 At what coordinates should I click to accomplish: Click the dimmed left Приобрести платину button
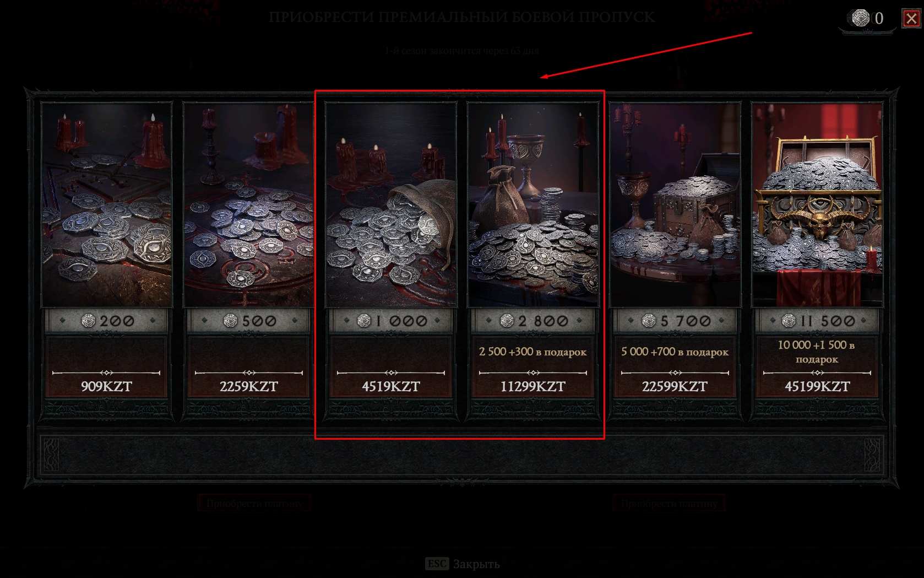[254, 503]
